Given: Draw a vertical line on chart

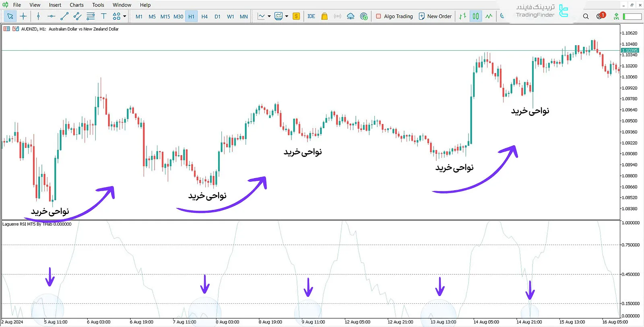Looking at the screenshot, I should [38, 16].
